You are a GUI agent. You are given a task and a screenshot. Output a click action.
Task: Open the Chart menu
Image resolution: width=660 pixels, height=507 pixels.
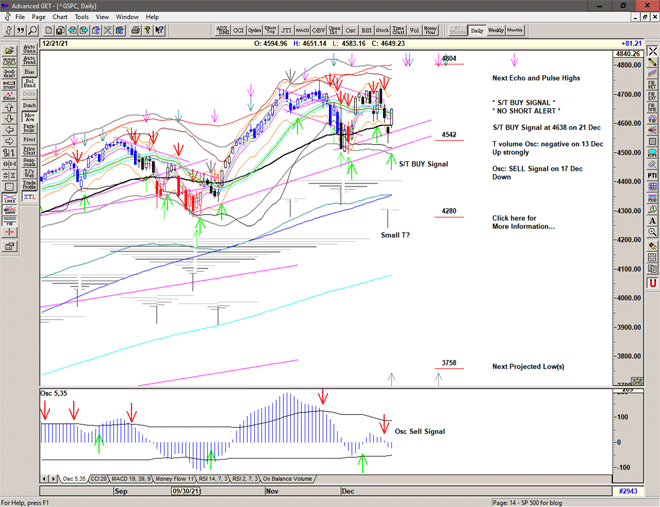pyautogui.click(x=60, y=17)
